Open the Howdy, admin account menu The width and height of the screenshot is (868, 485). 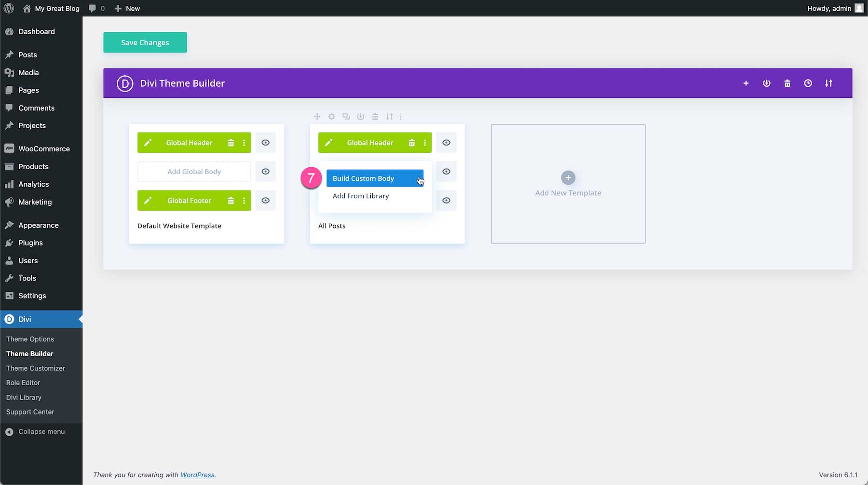pos(835,8)
